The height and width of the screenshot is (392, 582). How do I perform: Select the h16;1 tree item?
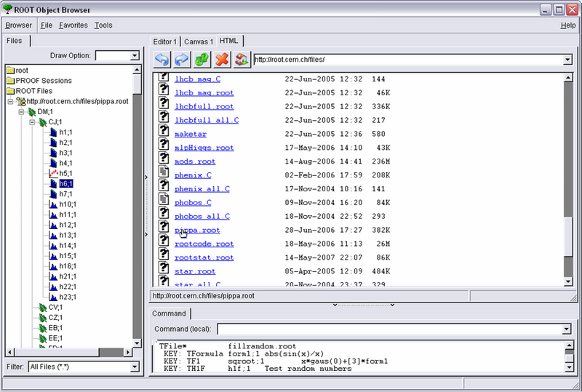pos(68,266)
